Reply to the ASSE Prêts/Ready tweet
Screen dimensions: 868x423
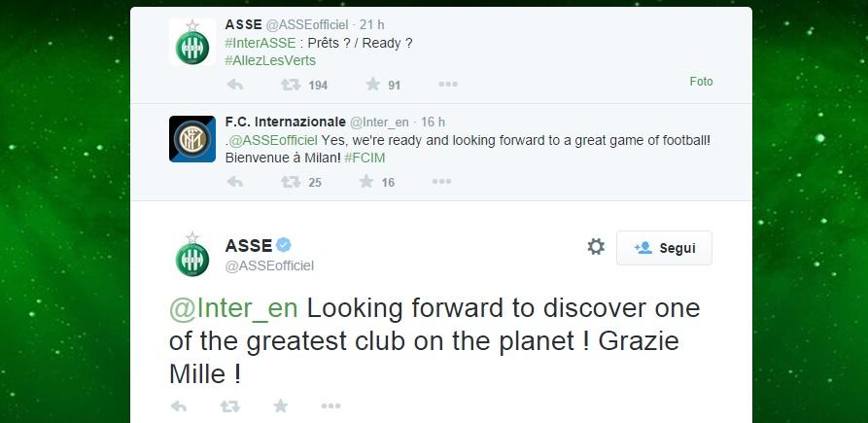pyautogui.click(x=235, y=85)
